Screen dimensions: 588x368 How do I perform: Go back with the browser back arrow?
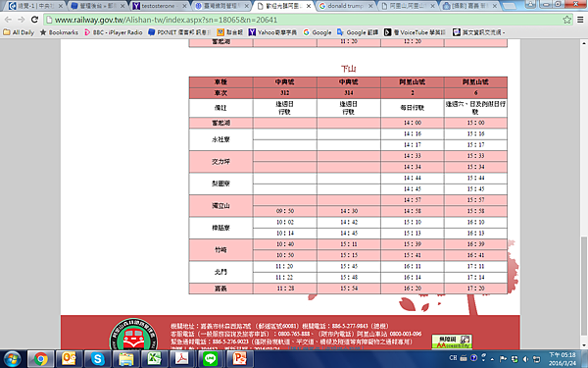[x=8, y=20]
